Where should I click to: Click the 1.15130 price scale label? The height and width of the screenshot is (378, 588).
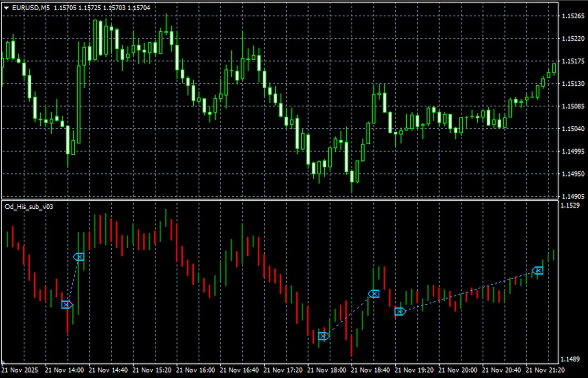(x=572, y=84)
